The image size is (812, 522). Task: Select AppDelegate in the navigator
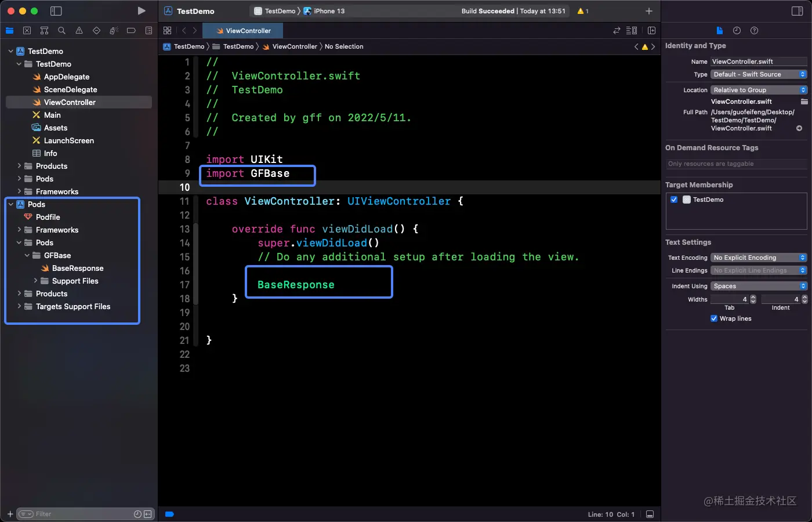pyautogui.click(x=67, y=77)
